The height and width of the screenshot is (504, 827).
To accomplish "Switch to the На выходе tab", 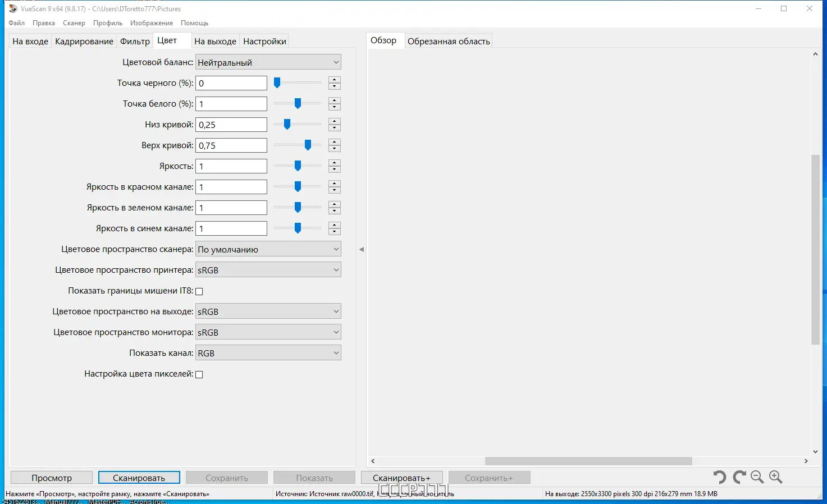I will coord(215,41).
